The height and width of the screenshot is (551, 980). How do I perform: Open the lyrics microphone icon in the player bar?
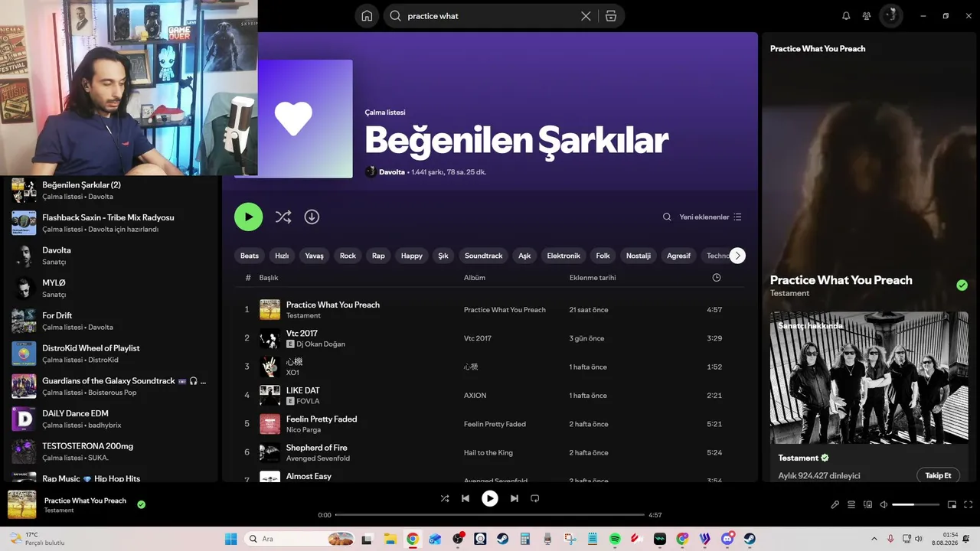pyautogui.click(x=835, y=504)
